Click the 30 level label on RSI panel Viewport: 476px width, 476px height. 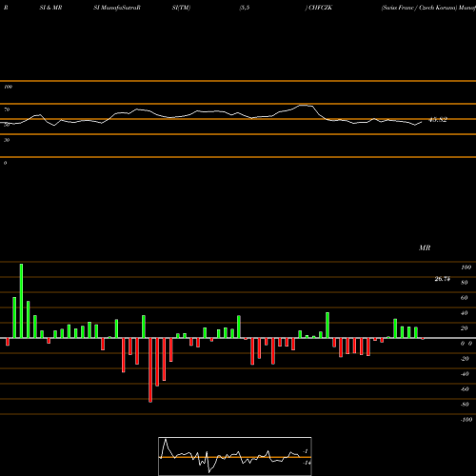7,140
